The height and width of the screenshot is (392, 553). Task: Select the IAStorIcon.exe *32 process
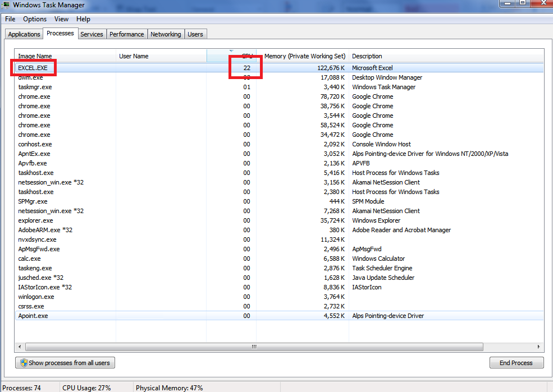[x=279, y=287]
